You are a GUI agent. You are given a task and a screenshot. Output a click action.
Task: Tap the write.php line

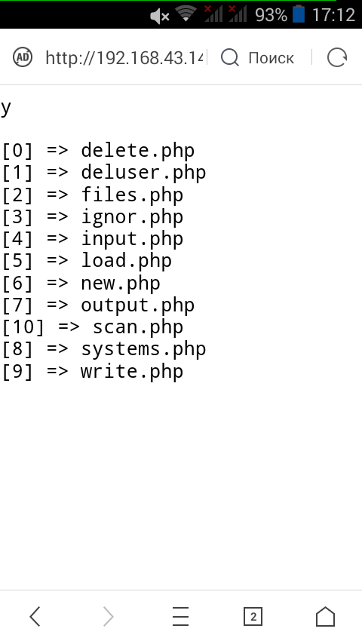click(x=93, y=372)
